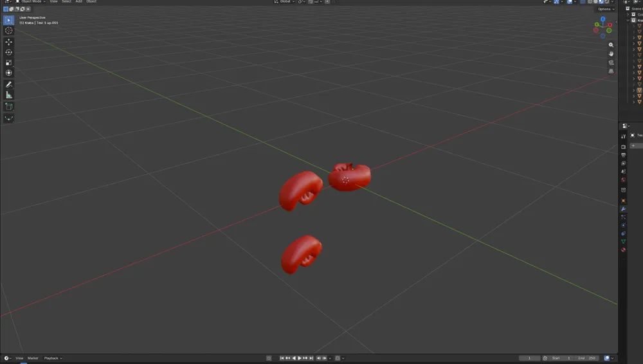Switch perspective/orthographic with grid icon
643x364 pixels.
click(611, 71)
